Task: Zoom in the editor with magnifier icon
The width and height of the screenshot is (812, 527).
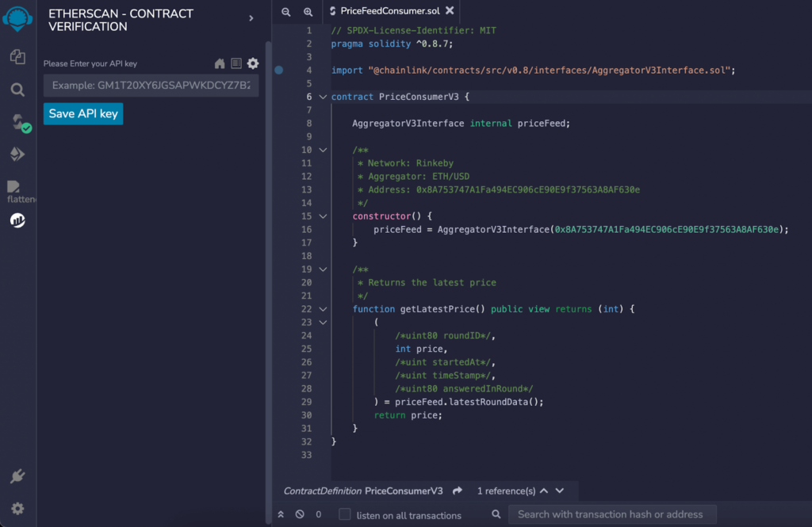Action: point(305,12)
